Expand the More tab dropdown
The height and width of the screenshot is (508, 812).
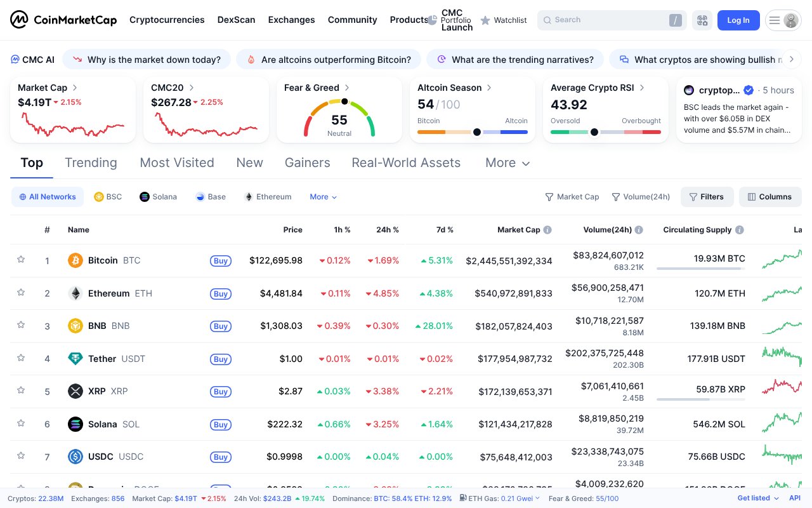pyautogui.click(x=507, y=163)
